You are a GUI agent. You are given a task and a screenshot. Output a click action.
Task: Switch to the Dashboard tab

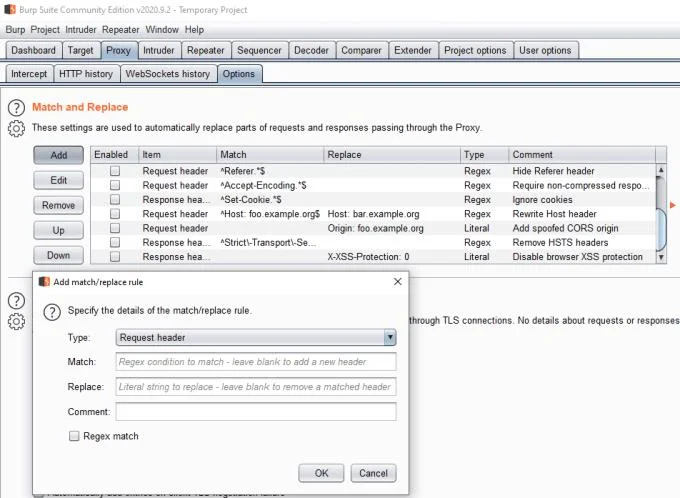(x=33, y=50)
